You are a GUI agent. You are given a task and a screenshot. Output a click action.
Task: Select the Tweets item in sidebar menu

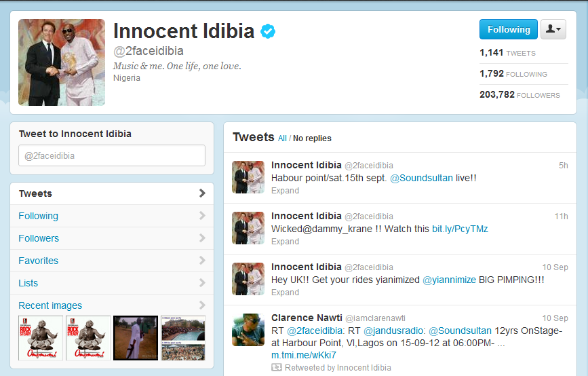pos(112,193)
